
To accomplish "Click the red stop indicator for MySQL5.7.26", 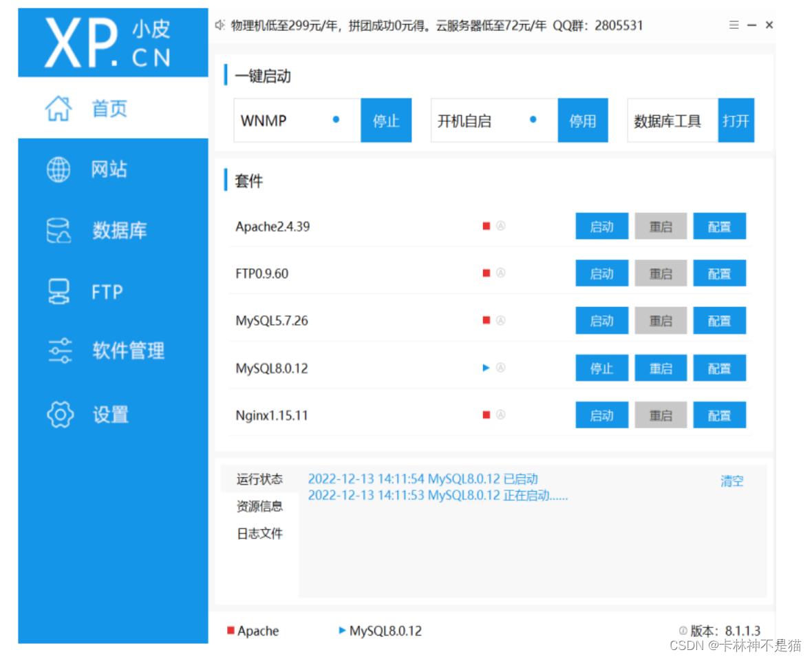I will click(x=487, y=320).
